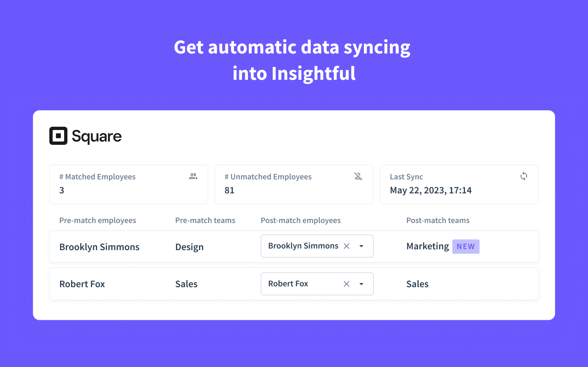Click the matched employees people icon

coord(193,176)
